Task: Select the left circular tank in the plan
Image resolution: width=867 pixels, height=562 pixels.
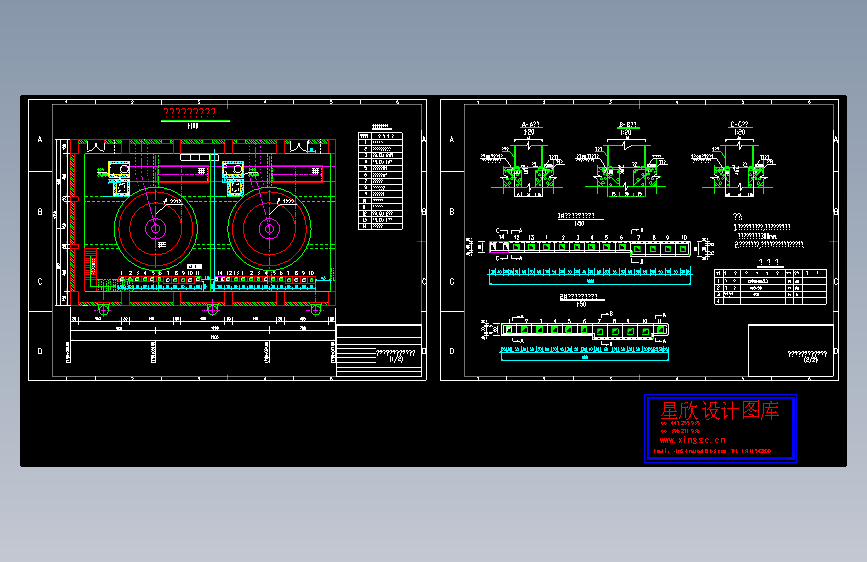Action: [x=156, y=228]
